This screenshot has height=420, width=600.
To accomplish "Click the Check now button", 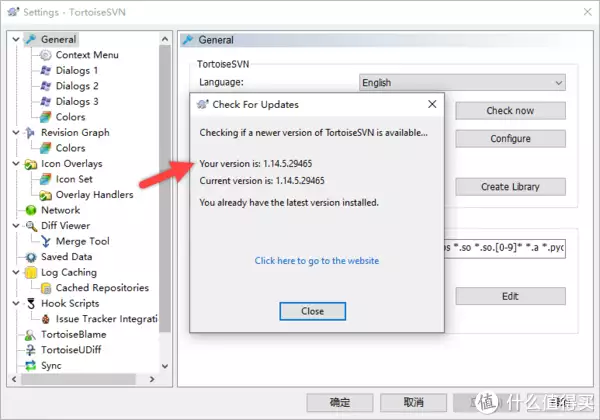I will coord(510,111).
